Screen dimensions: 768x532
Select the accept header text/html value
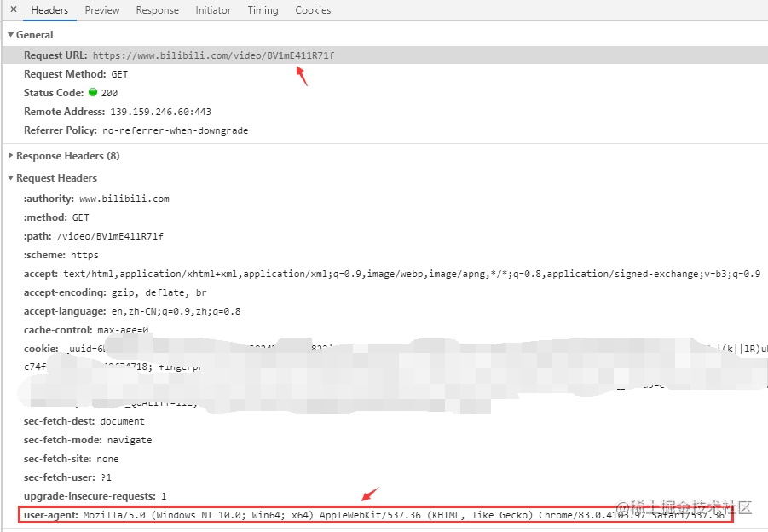click(412, 274)
